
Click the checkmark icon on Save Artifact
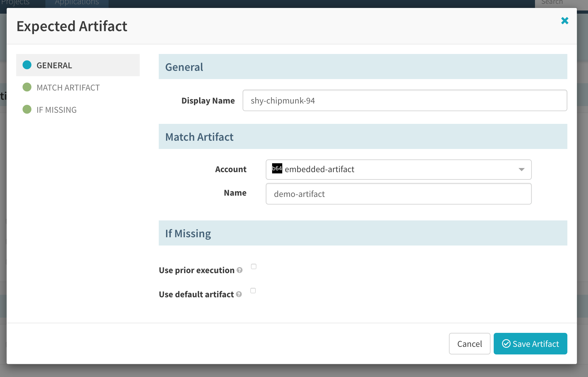pyautogui.click(x=506, y=344)
